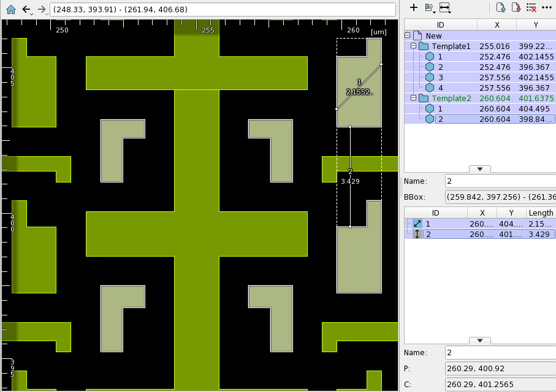Screen dimensions: 556x392
Task: Click the 260.604 X value of Template2
Action: 495,98
